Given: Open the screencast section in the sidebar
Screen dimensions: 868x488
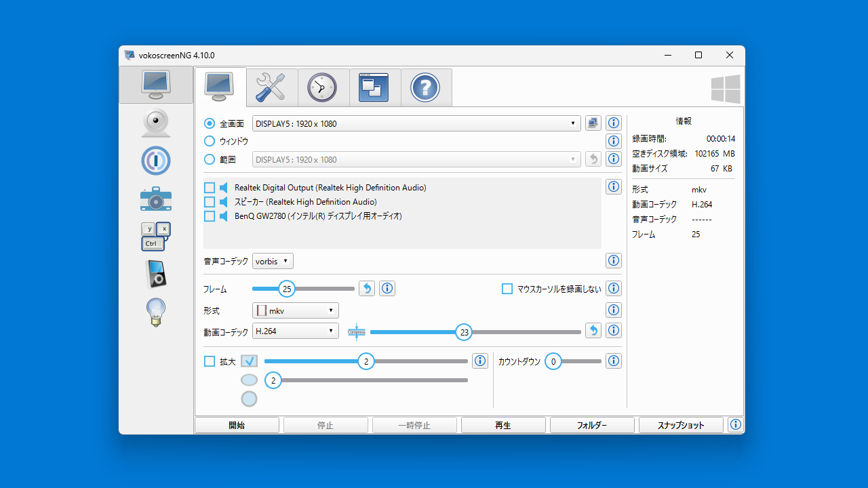Looking at the screenshot, I should click(156, 85).
